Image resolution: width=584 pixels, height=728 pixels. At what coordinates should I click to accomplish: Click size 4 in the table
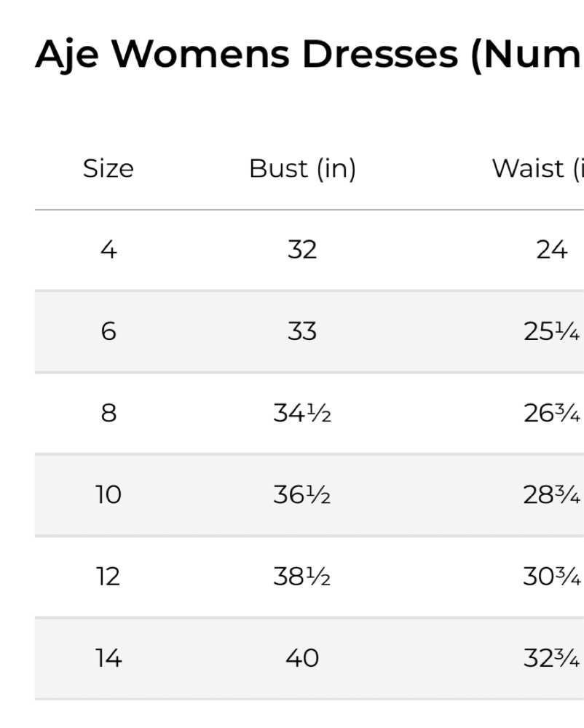coord(108,250)
